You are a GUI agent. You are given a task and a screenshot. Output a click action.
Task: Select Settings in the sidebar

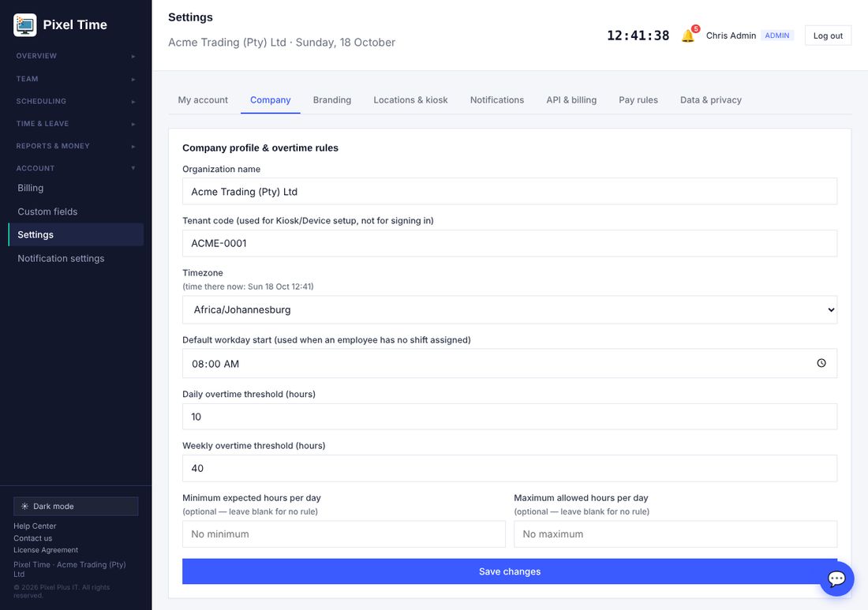(76, 234)
